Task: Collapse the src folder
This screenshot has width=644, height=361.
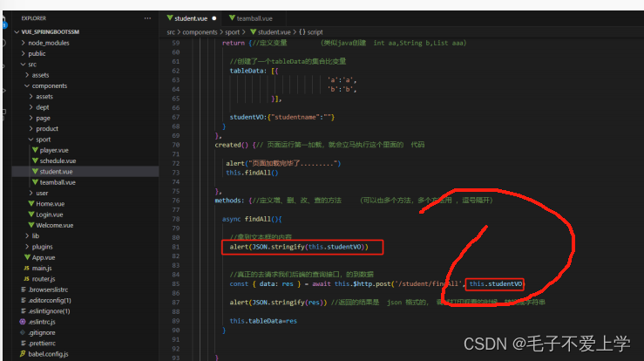Action: point(32,65)
